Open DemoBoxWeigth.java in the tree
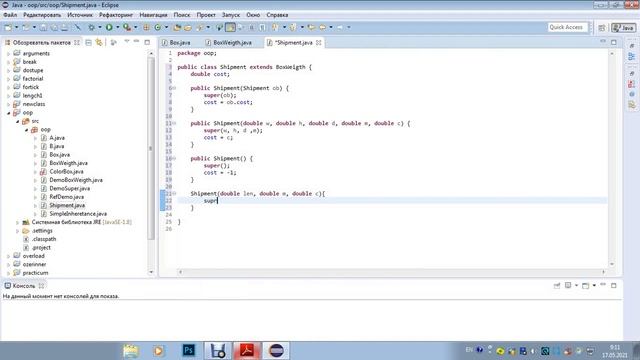Viewport: 640px width, 360px height. [76, 180]
